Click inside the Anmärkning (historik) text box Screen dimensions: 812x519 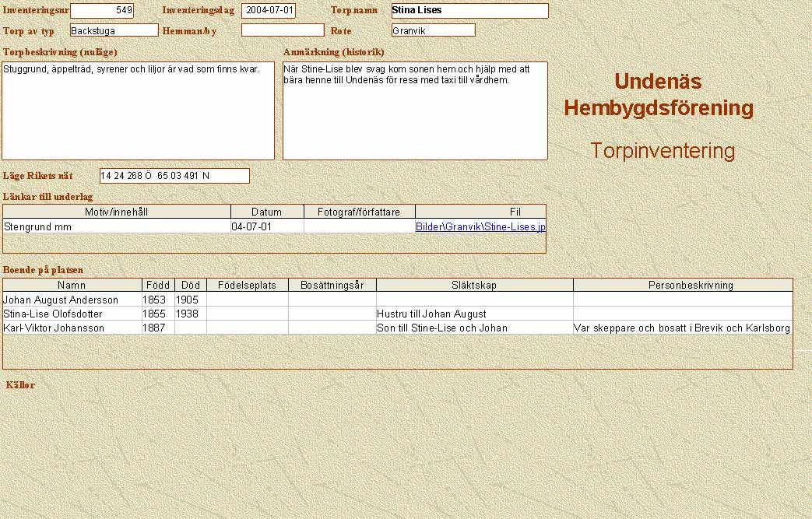pyautogui.click(x=414, y=111)
